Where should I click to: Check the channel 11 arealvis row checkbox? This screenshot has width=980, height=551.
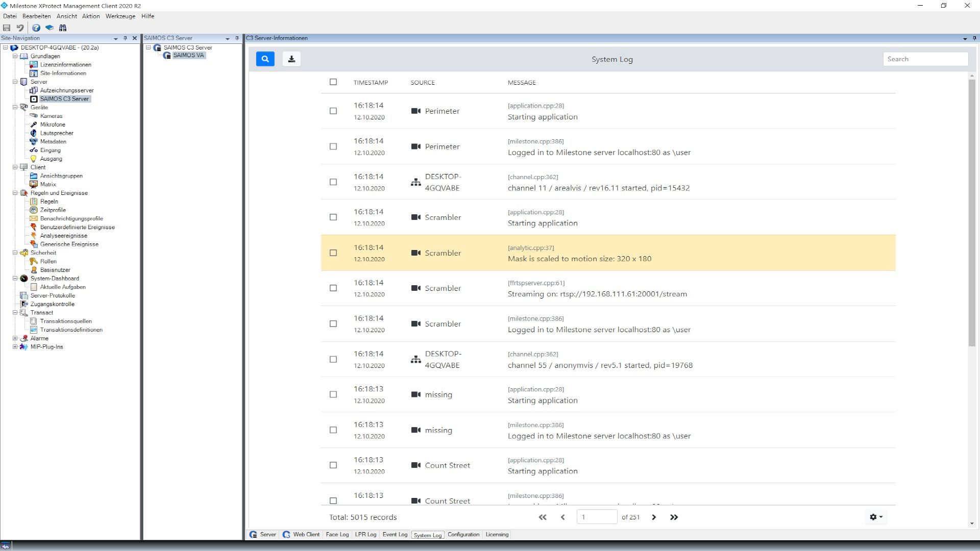[333, 182]
